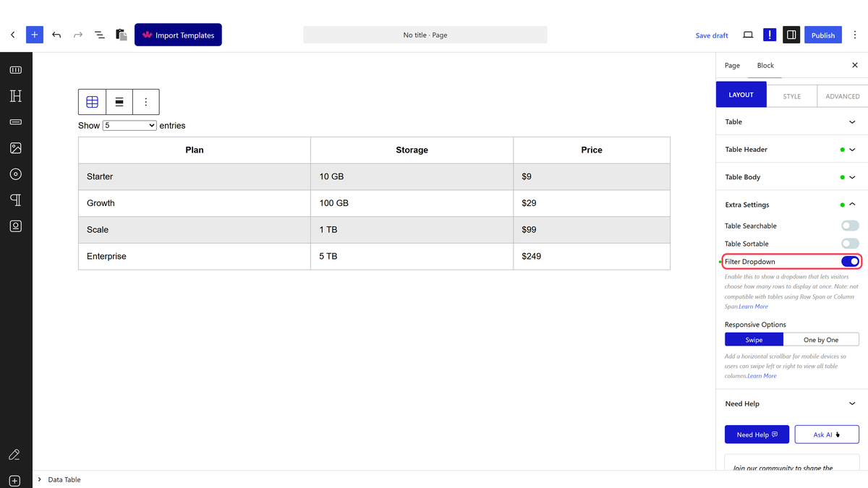Click Save draft

712,35
